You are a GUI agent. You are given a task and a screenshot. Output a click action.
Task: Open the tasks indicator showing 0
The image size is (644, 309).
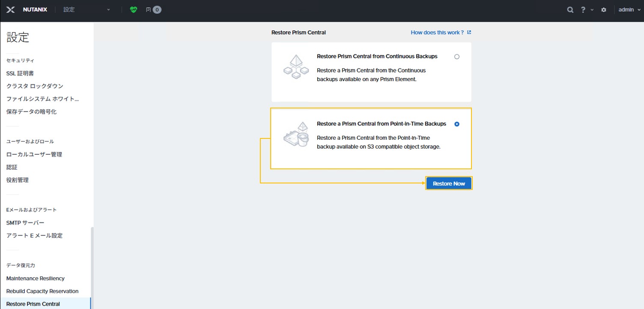pos(154,9)
